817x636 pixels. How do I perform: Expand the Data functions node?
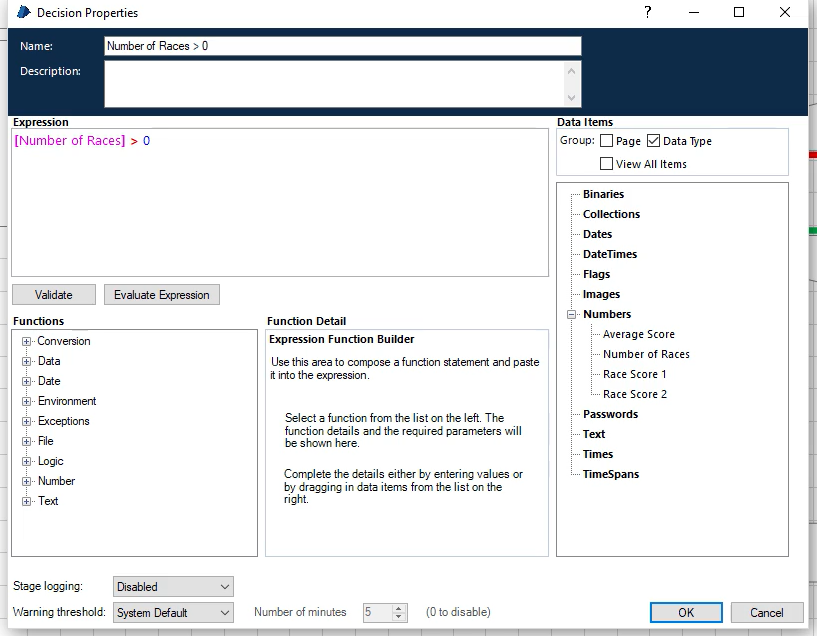tap(26, 361)
